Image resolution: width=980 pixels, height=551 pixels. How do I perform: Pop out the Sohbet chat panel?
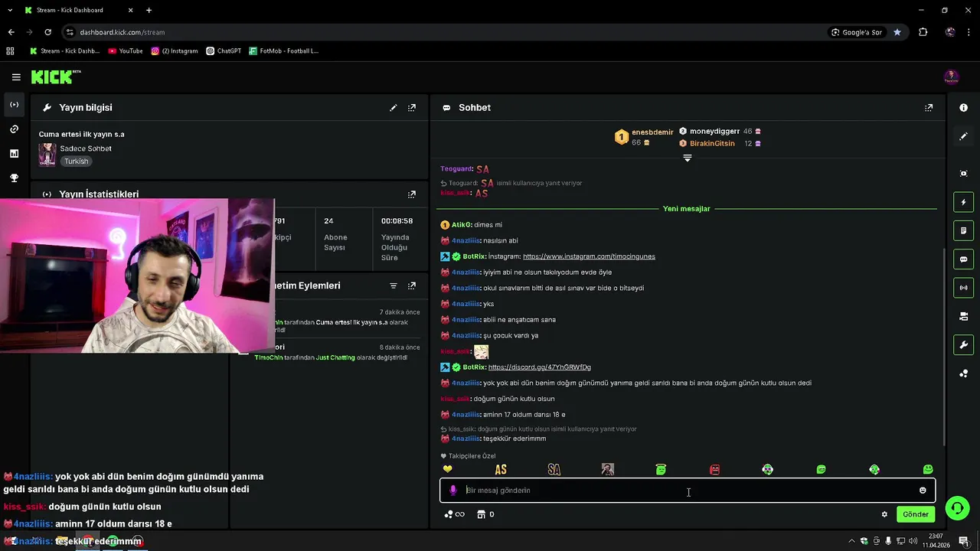point(929,108)
